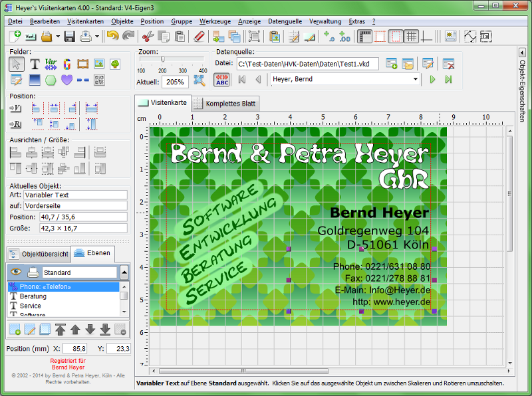The image size is (532, 396).
Task: Click the eraser delete icon in toolbar
Action: [199, 36]
